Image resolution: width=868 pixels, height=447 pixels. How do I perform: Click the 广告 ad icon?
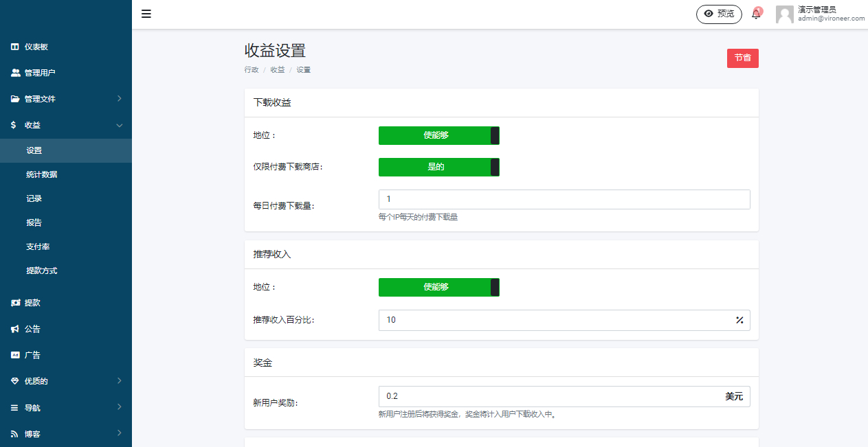(x=14, y=355)
